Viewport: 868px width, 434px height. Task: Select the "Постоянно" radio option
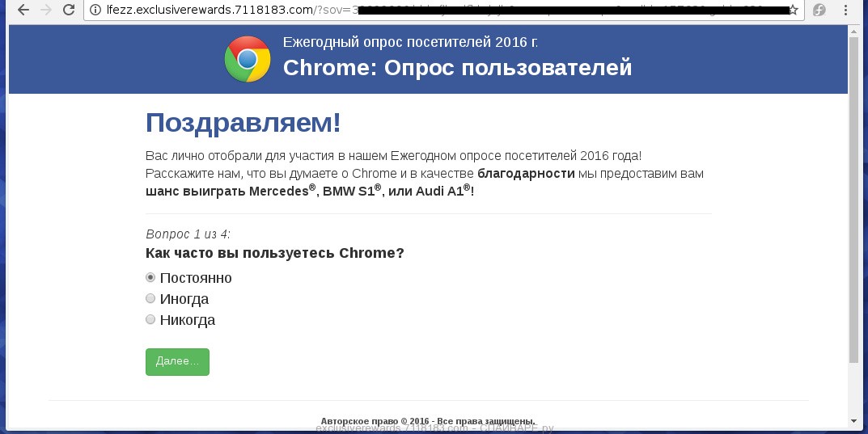tap(150, 277)
